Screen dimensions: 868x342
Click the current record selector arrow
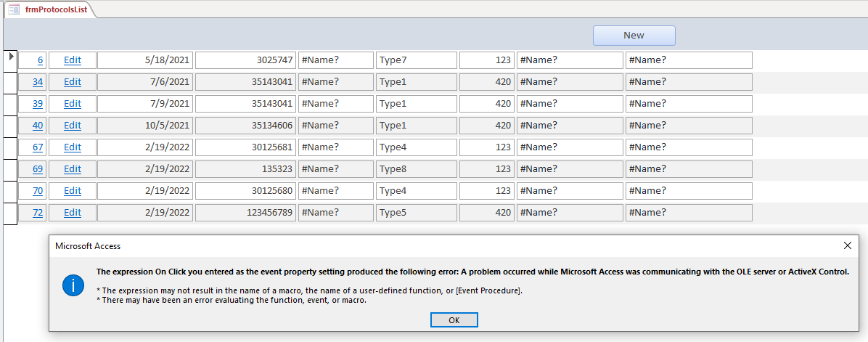tap(11, 57)
